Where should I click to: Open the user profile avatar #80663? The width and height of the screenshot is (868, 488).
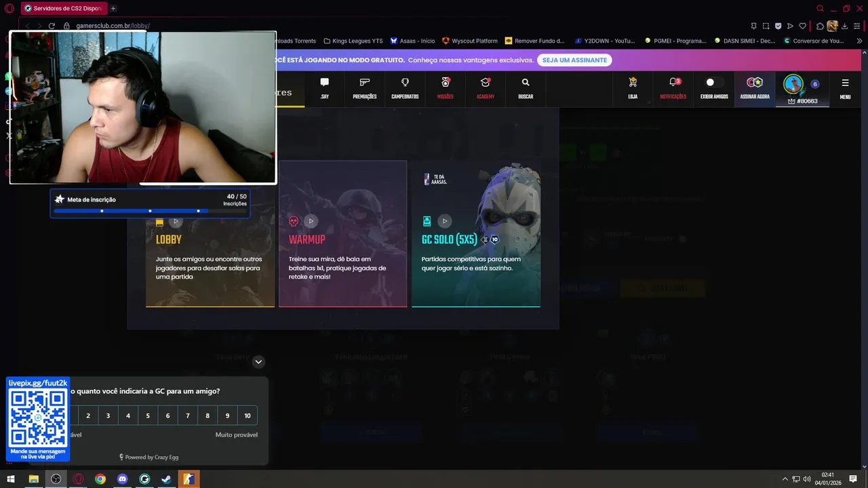pyautogui.click(x=793, y=85)
